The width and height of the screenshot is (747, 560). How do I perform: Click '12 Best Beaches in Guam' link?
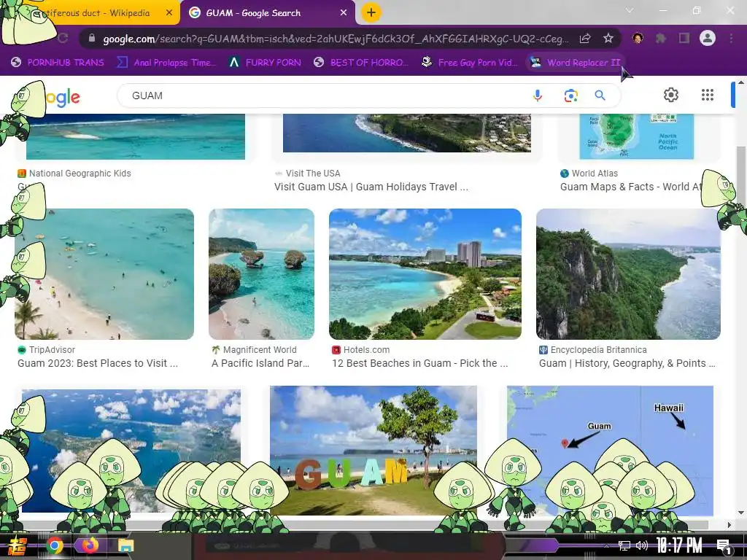pyautogui.click(x=419, y=363)
